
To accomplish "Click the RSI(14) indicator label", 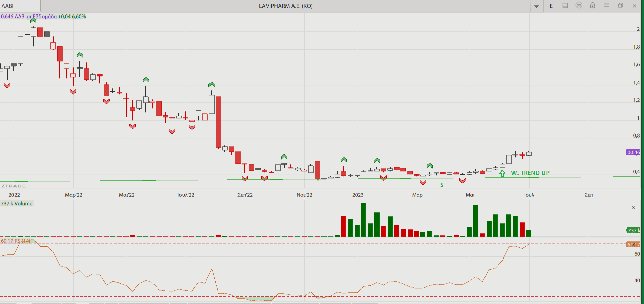I will tap(16, 241).
